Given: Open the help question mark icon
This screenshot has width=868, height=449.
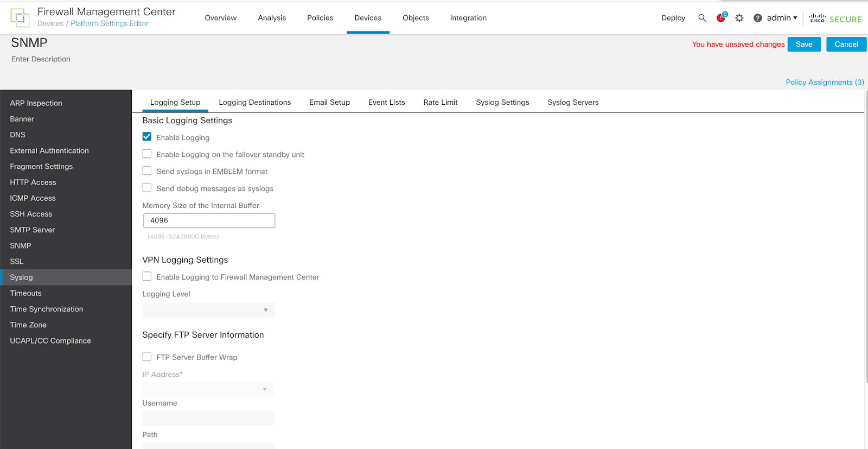Looking at the screenshot, I should pyautogui.click(x=757, y=18).
